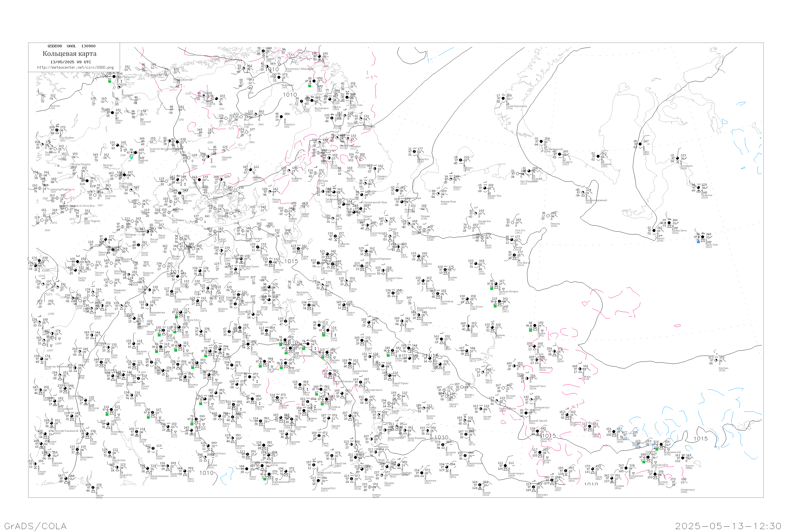Click the meteocenter.net USDD.png URL

click(75, 67)
